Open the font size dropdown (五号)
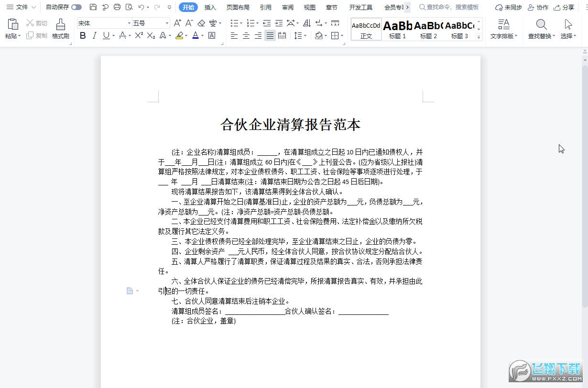 [x=167, y=23]
